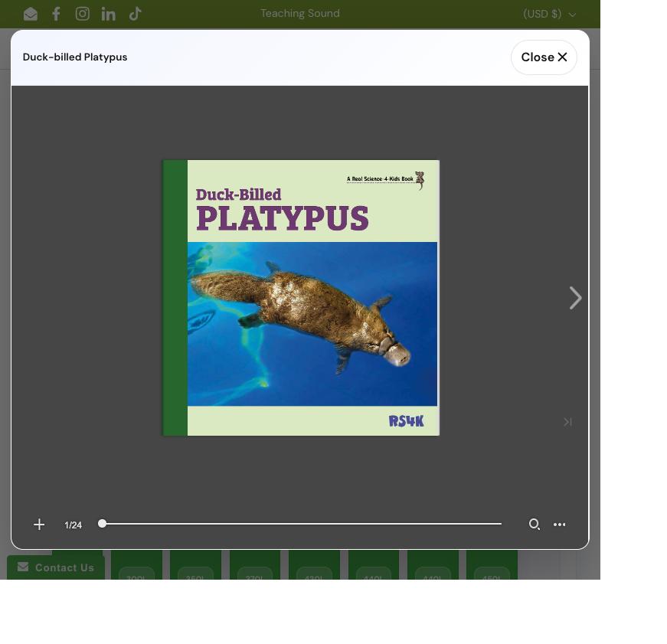Jump to the last page icon
Image resolution: width=667 pixels, height=644 pixels.
567,422
